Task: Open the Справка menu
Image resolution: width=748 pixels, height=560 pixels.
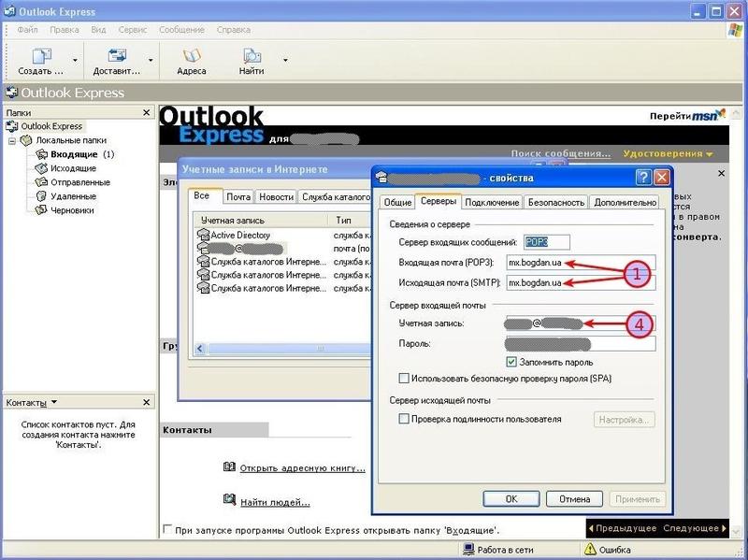Action: 233,30
